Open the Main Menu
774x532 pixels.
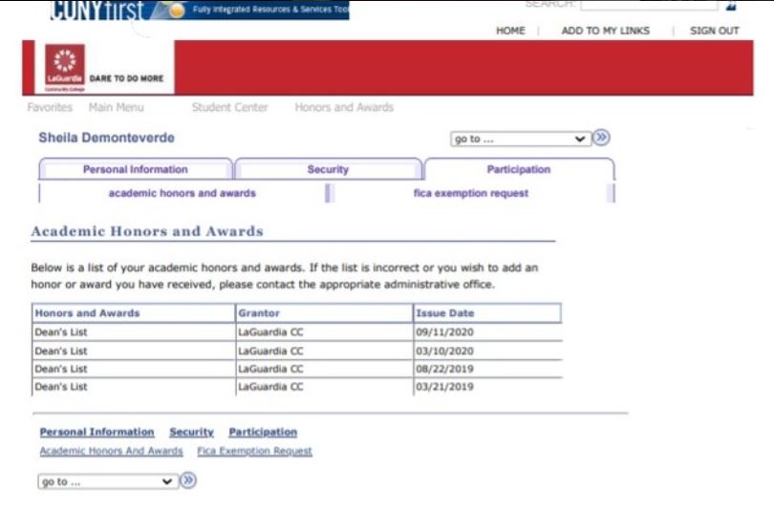click(x=116, y=108)
